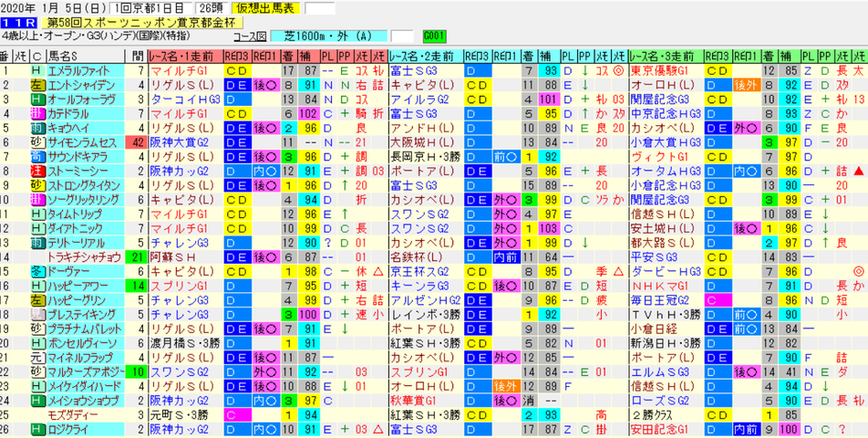Select horse ソーグリッタリング

(85, 200)
